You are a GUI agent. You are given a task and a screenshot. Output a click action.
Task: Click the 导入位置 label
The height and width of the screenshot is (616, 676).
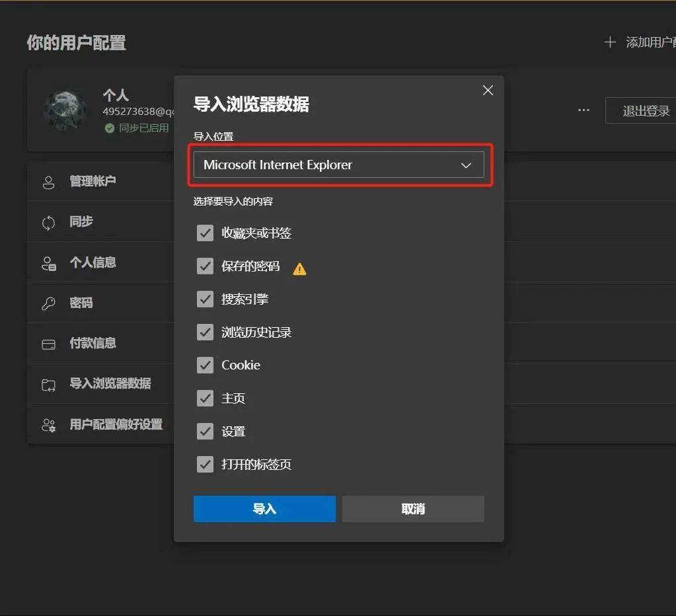(213, 137)
